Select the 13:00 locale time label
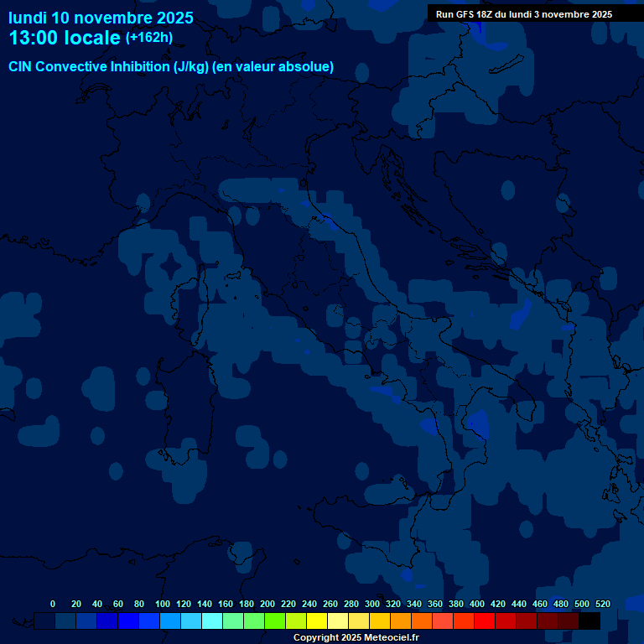The height and width of the screenshot is (644, 644). (65, 39)
